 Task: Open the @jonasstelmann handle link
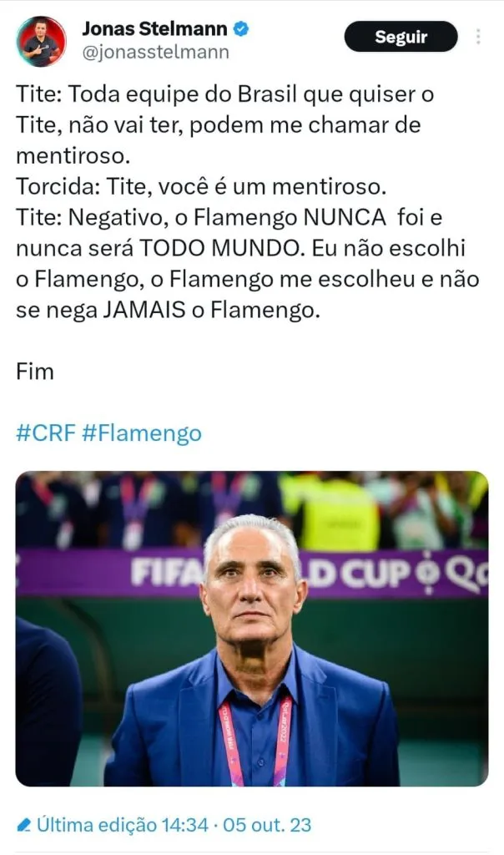155,52
